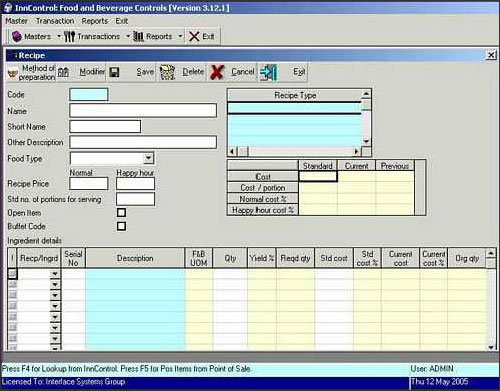This screenshot has width=500, height=391.
Task: Click the Reports icon in the toolbar
Action: point(138,36)
